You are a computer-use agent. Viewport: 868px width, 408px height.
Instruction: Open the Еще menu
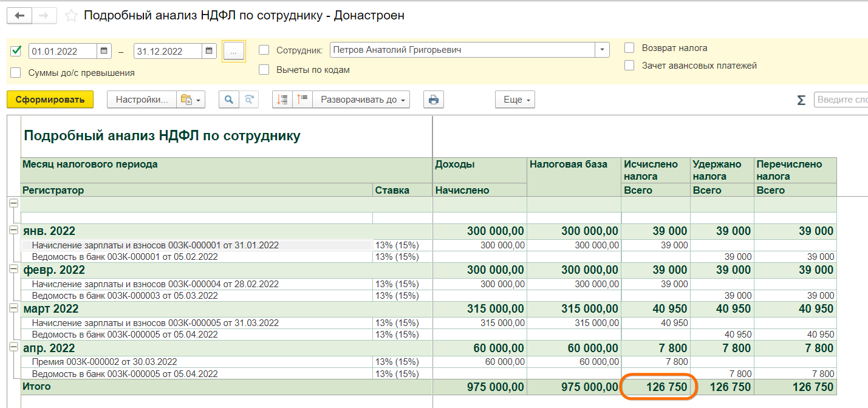515,100
